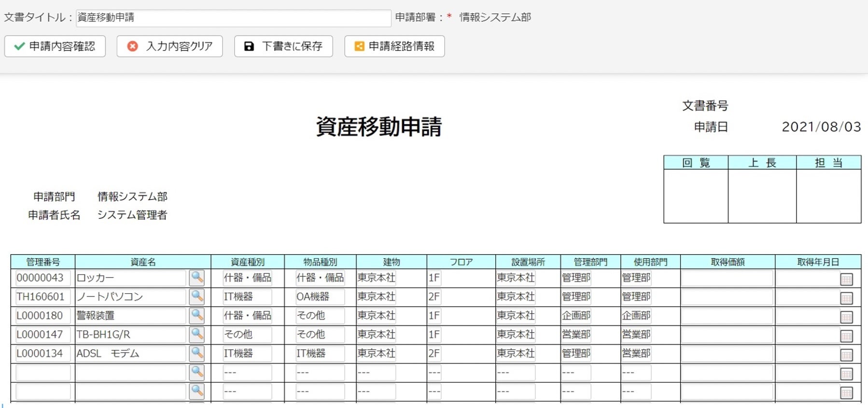Click asset name field ADSL モデム
This screenshot has width=868, height=408.
pyautogui.click(x=131, y=354)
